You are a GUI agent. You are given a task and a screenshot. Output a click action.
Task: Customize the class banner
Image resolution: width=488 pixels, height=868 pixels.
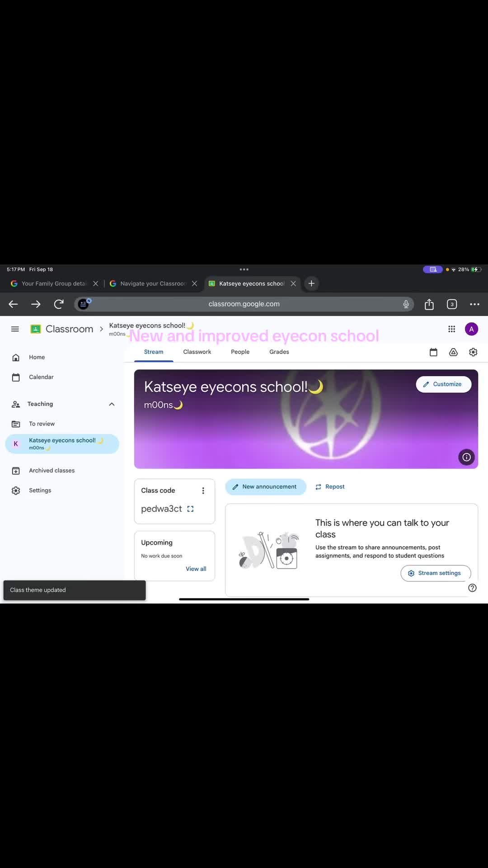[x=443, y=384]
